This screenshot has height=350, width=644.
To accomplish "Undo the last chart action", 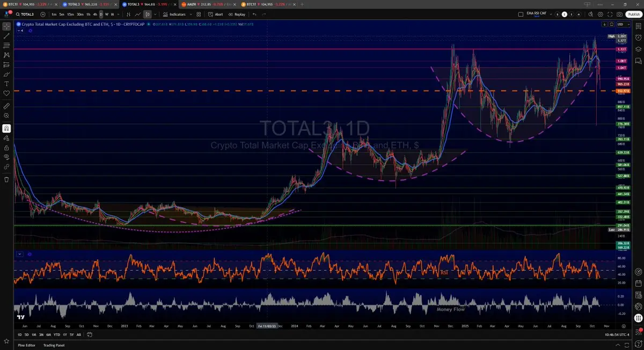I will pyautogui.click(x=254, y=14).
